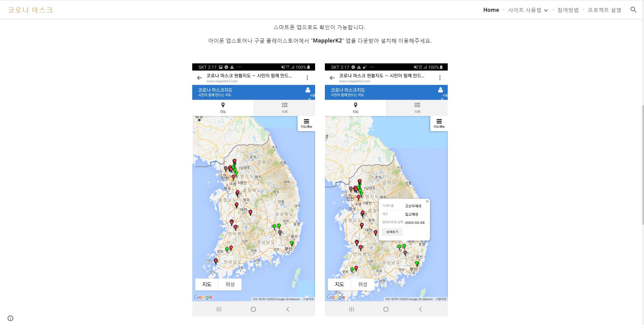Go to the 프로젝트 설명 page
Screen dimensions: 644x325
coord(604,10)
